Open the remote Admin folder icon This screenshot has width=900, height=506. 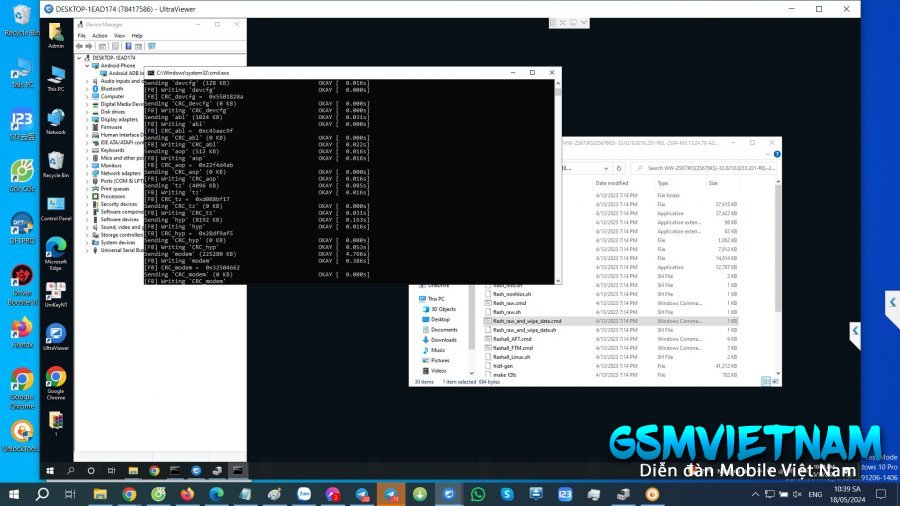coord(56,33)
